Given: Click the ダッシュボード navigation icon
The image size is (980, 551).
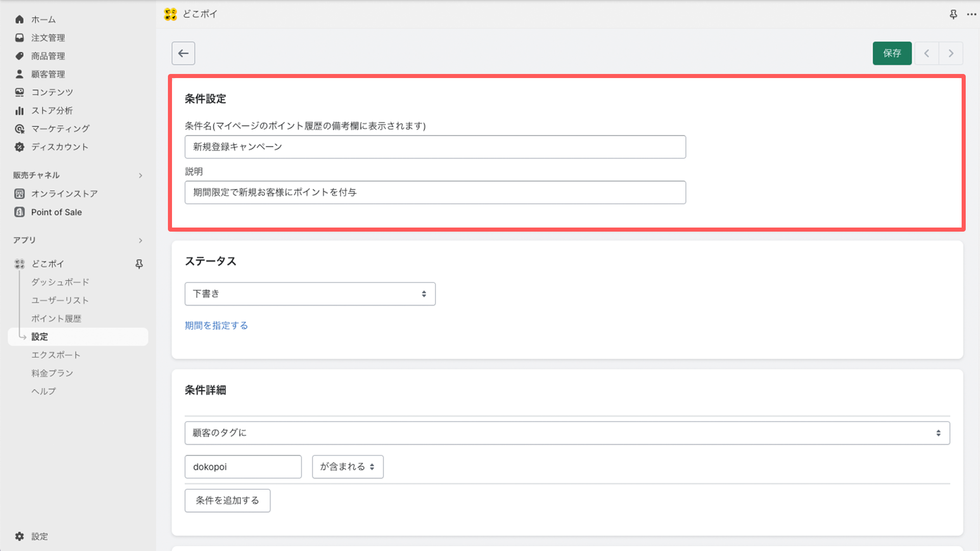Looking at the screenshot, I should (x=61, y=282).
